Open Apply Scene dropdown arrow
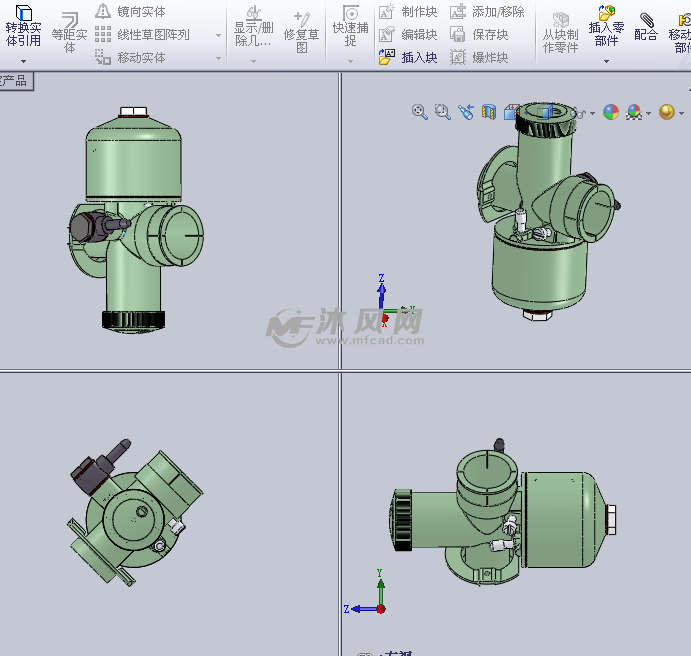691x656 pixels. pos(649,113)
